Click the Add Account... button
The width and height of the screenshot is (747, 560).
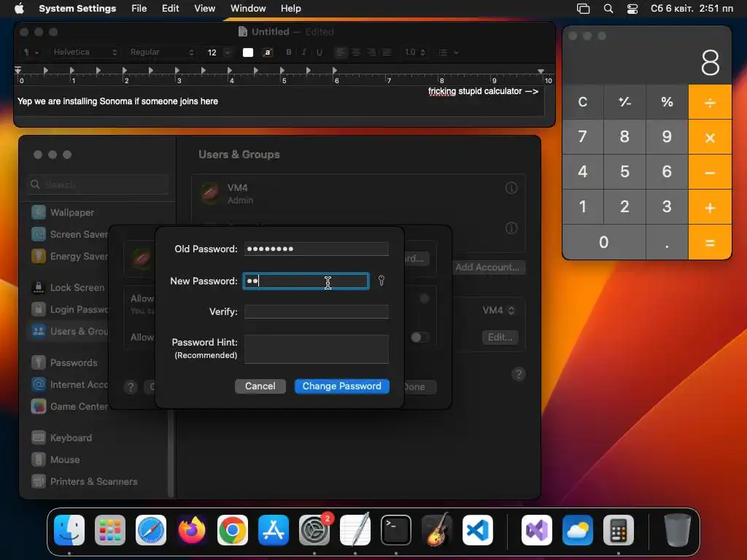(487, 267)
